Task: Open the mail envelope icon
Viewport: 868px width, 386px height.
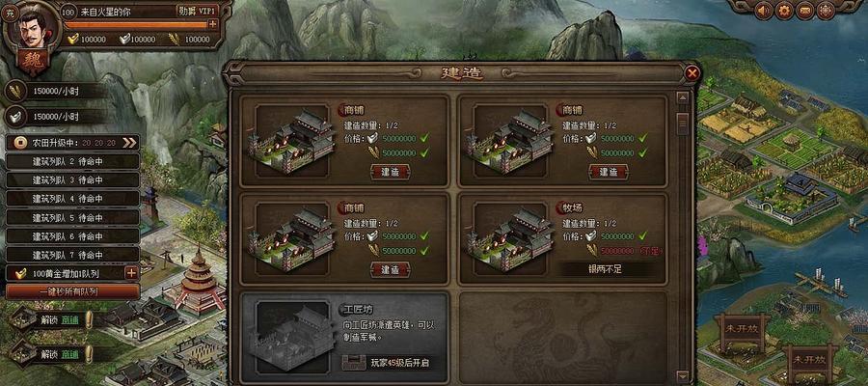Action: (x=805, y=10)
